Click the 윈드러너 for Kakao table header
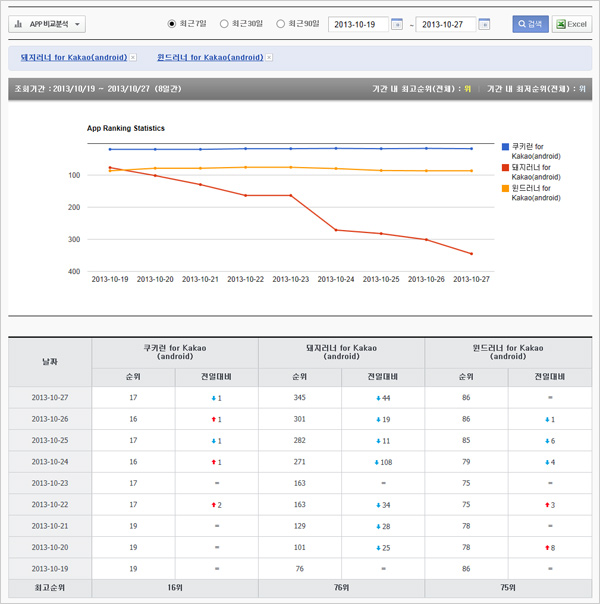This screenshot has height=604, width=600. [508, 352]
